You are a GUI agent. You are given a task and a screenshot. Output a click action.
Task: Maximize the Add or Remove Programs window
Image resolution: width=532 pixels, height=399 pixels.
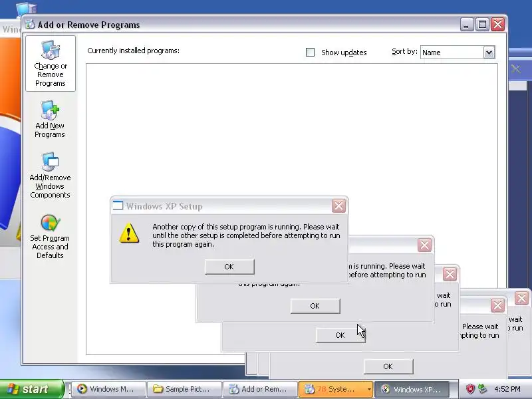point(482,25)
